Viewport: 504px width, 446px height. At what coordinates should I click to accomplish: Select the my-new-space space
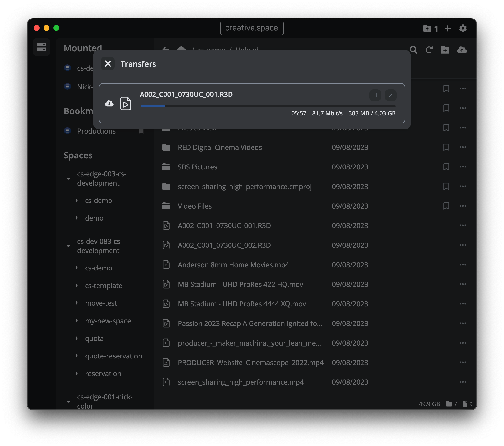click(x=108, y=321)
